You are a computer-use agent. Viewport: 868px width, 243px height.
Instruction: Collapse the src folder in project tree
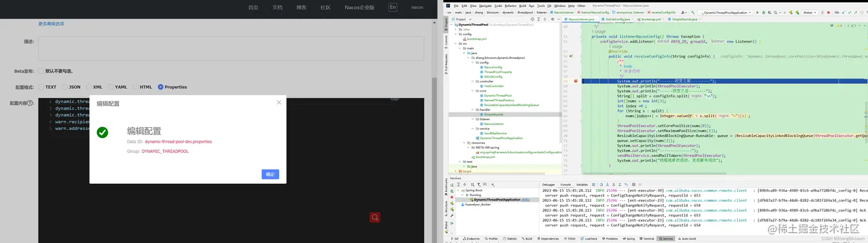456,44
